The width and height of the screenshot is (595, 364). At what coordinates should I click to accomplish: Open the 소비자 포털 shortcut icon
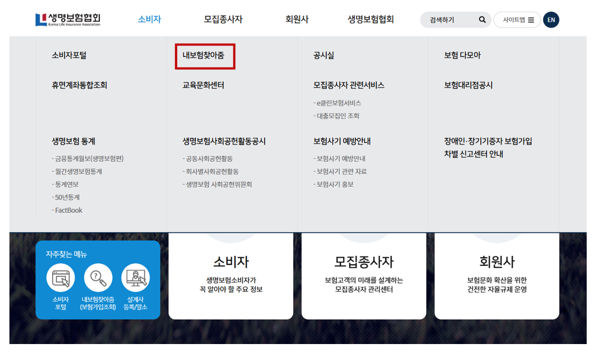tap(60, 278)
